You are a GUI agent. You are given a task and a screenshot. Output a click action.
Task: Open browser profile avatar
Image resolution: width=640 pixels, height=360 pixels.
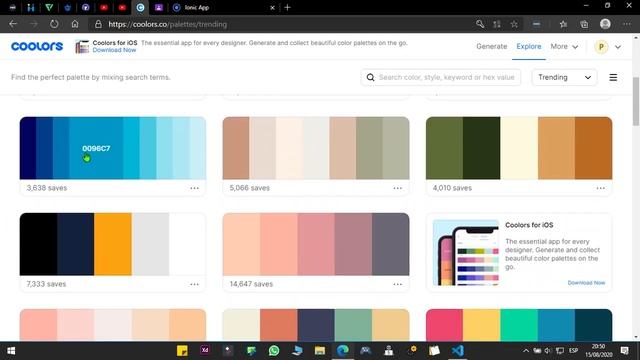tap(605, 24)
